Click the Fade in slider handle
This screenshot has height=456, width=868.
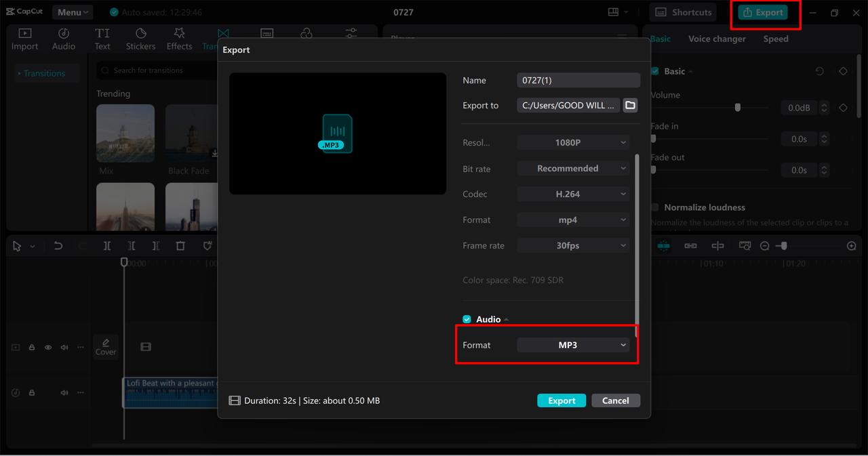(653, 139)
